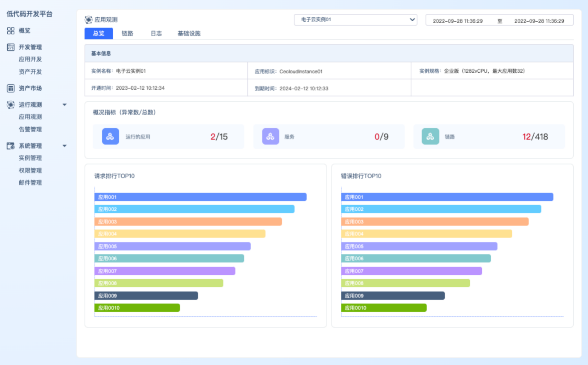This screenshot has width=588, height=365.
Task: Switch to the 链路 tab
Action: 127,34
